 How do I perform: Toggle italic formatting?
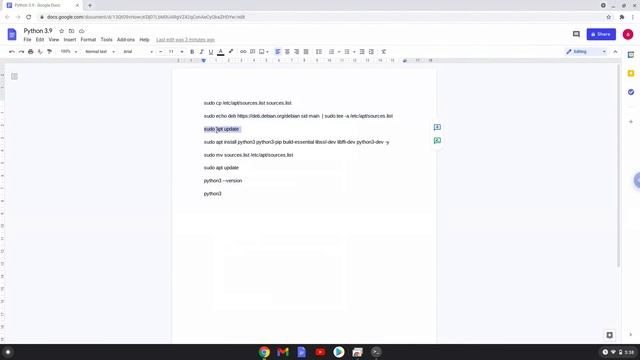coord(201,52)
